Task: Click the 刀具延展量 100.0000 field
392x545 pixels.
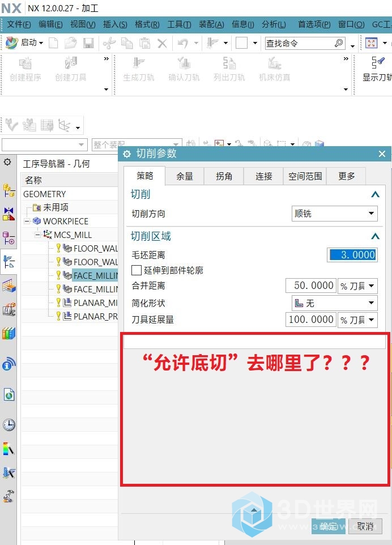Action: tap(310, 320)
